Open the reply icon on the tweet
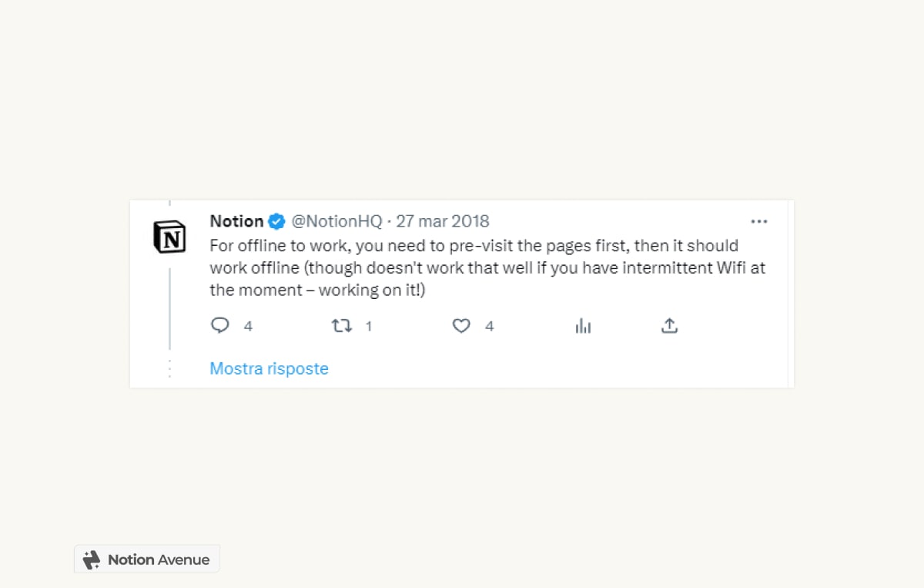Viewport: 924px width, 588px height. 220,325
